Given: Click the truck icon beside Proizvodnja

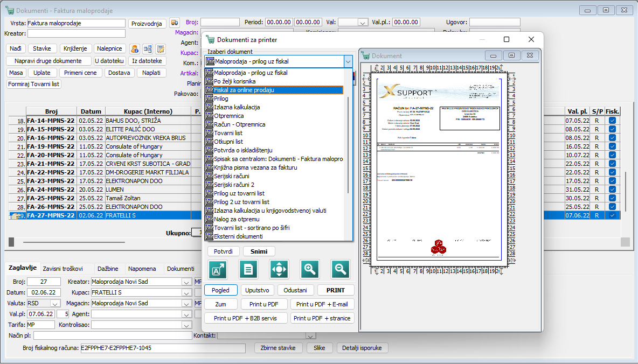Looking at the screenshot, I should point(175,23).
